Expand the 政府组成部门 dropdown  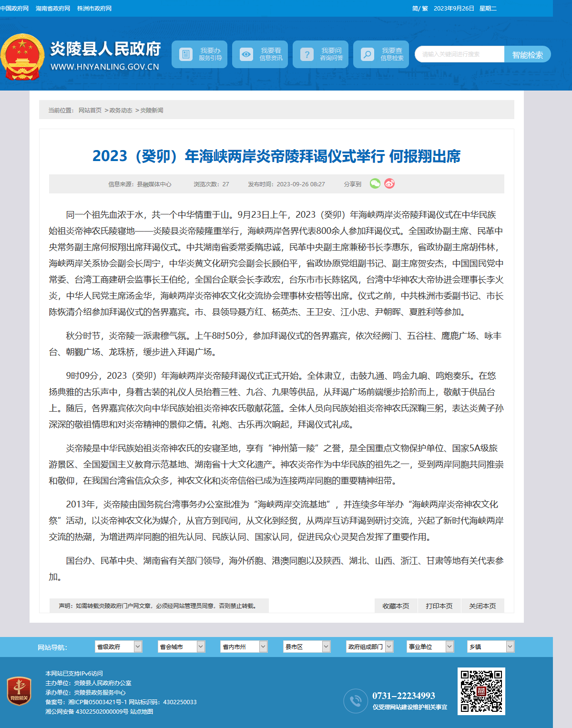point(369,647)
